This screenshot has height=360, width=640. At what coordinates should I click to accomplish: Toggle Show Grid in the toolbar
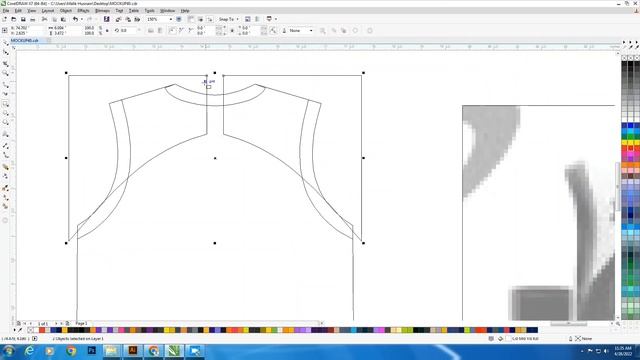point(200,19)
